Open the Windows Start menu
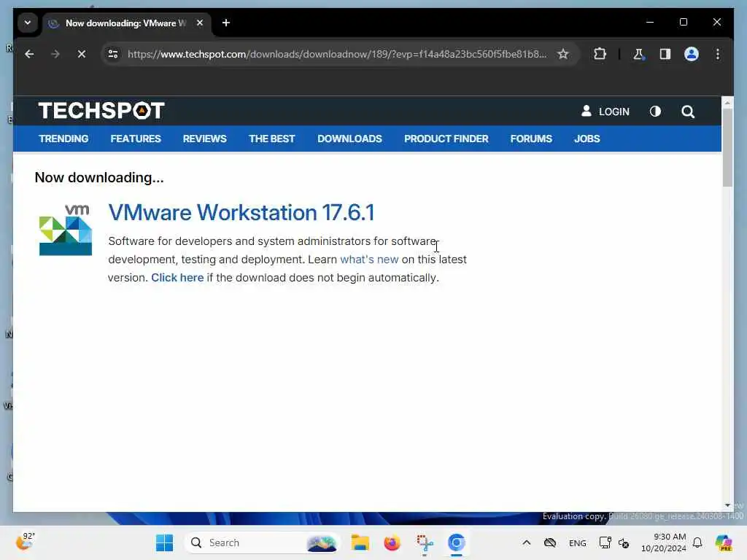This screenshot has height=560, width=747. 164,542
